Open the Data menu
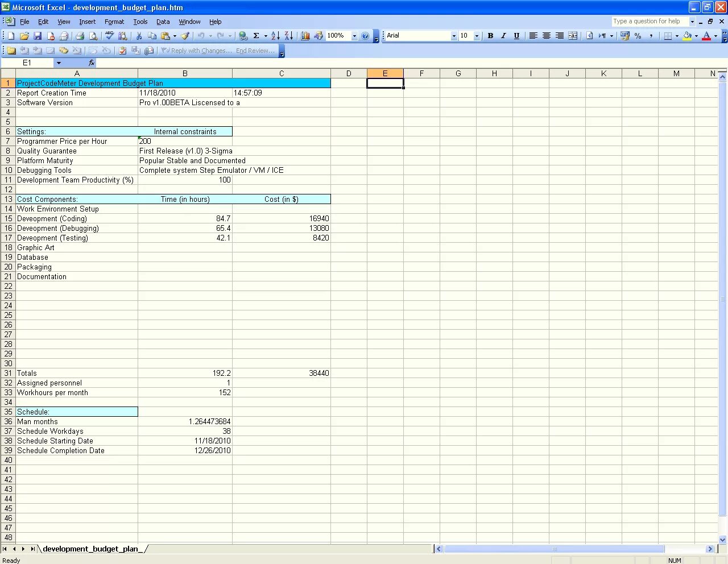The width and height of the screenshot is (728, 564). point(163,22)
